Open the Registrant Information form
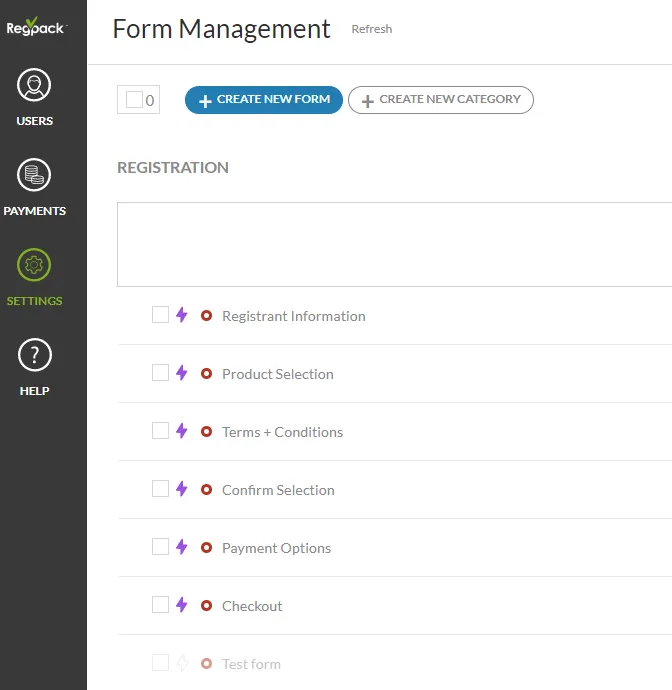Viewport: 672px width, 690px height. pos(294,316)
